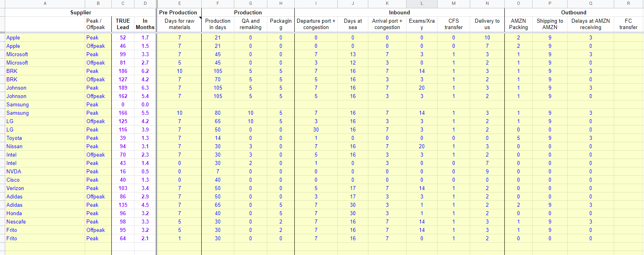Click In Months value 5.5
Viewport: 644px width, 255px height.
coord(145,113)
